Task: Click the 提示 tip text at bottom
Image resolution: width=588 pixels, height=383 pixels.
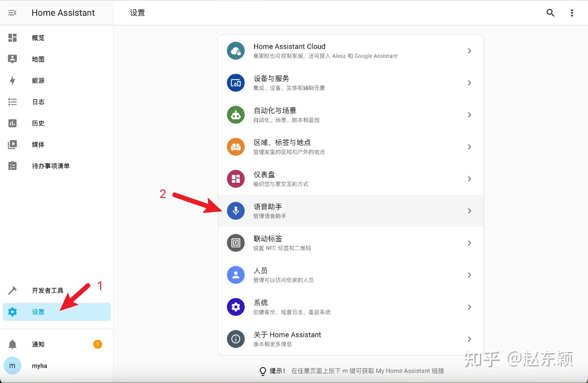Action: click(x=356, y=371)
